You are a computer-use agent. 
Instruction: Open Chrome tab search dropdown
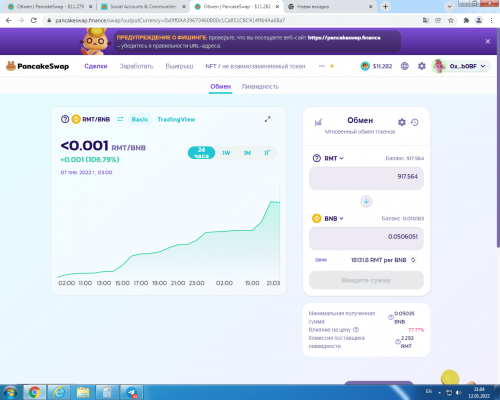[x=449, y=7]
